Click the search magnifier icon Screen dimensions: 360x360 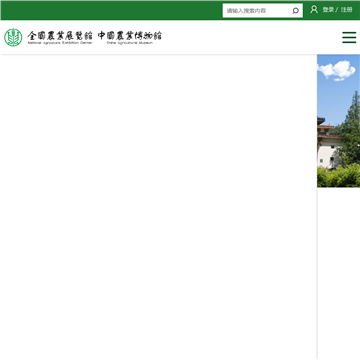pyautogui.click(x=295, y=11)
